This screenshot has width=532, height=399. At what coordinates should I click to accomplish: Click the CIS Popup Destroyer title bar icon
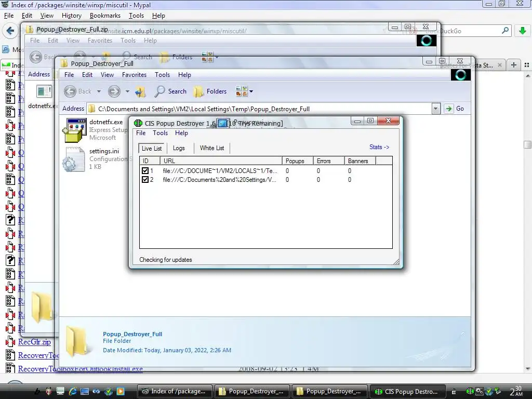click(138, 123)
